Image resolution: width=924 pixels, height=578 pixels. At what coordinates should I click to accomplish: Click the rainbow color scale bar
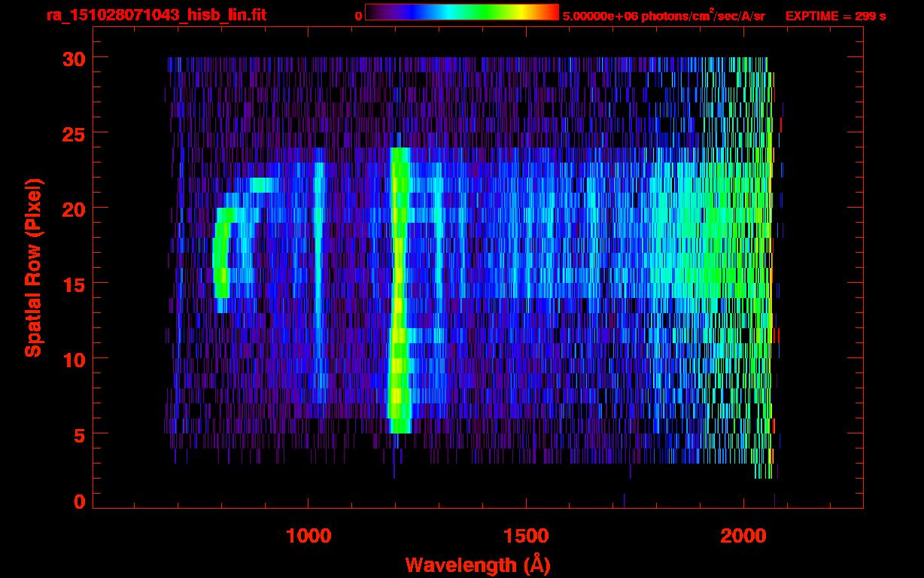462,12
